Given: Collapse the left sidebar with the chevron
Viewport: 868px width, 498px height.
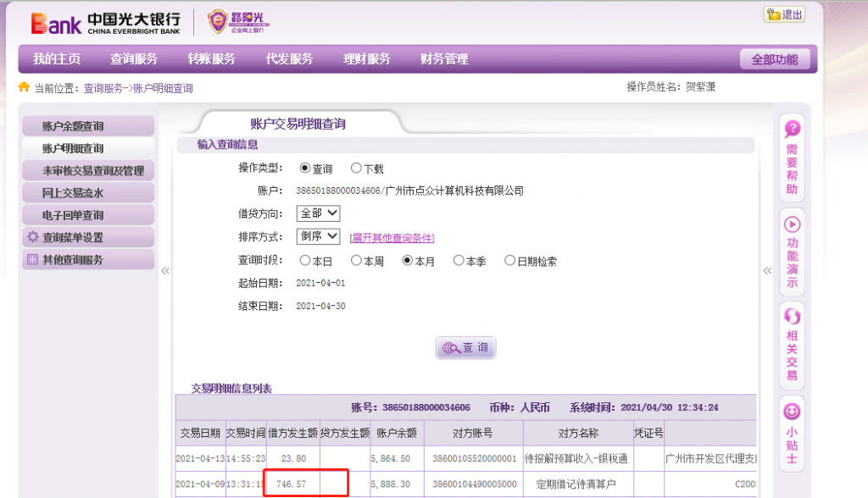Looking at the screenshot, I should pyautogui.click(x=165, y=271).
